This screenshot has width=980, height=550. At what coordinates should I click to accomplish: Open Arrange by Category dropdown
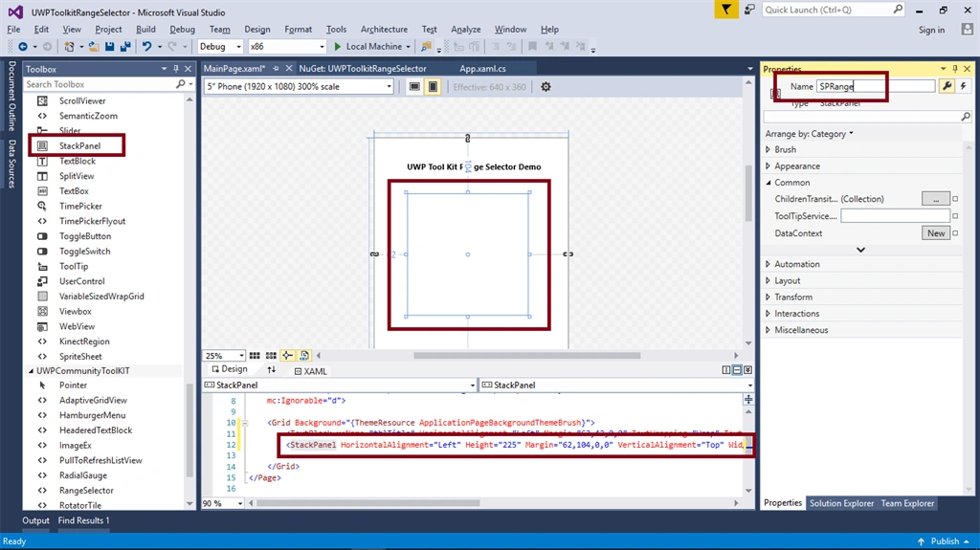pos(810,134)
